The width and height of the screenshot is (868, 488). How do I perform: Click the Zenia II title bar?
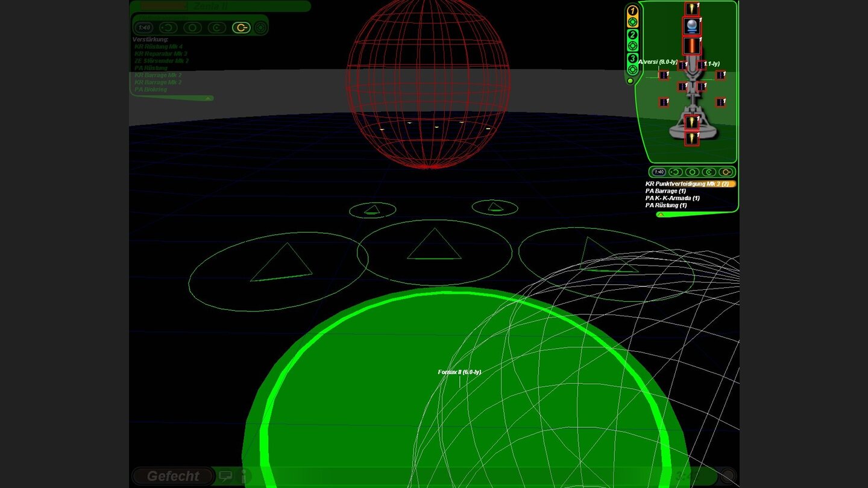(220, 6)
